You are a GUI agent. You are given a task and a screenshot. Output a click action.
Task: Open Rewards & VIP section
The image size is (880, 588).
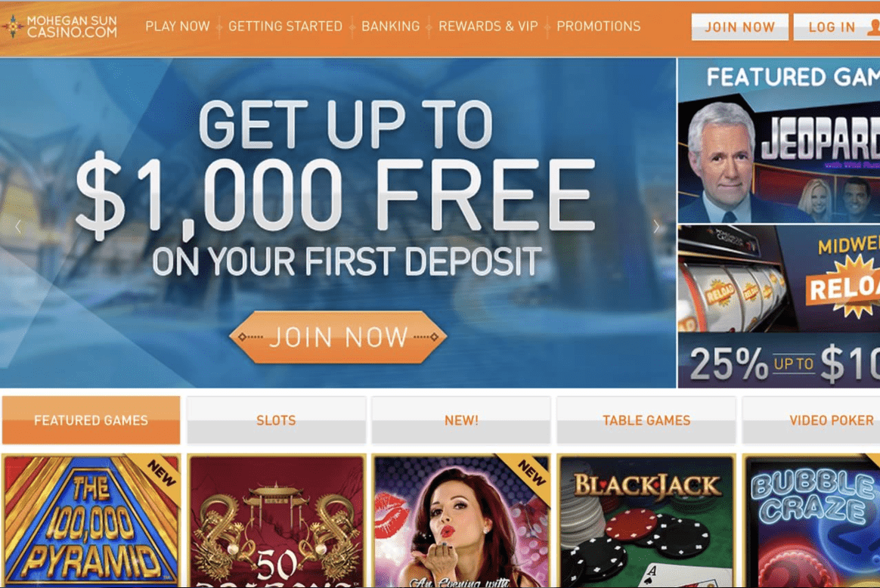[x=488, y=26]
